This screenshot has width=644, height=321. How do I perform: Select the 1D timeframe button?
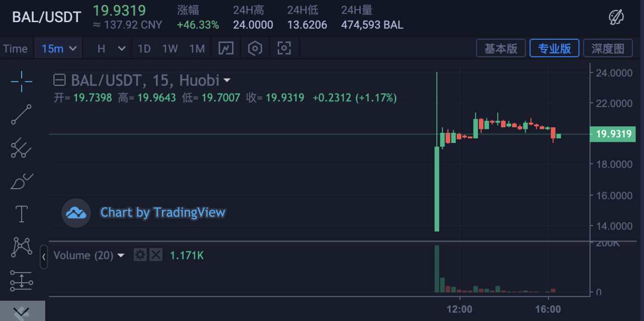click(144, 48)
